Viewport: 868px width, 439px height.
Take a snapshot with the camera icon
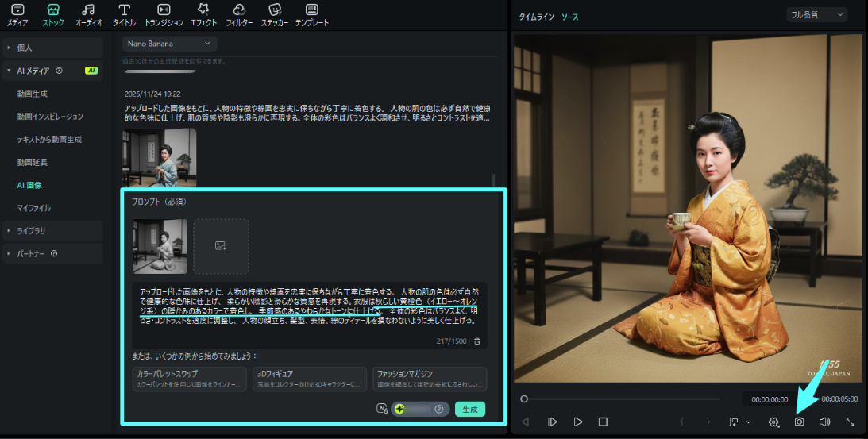799,422
